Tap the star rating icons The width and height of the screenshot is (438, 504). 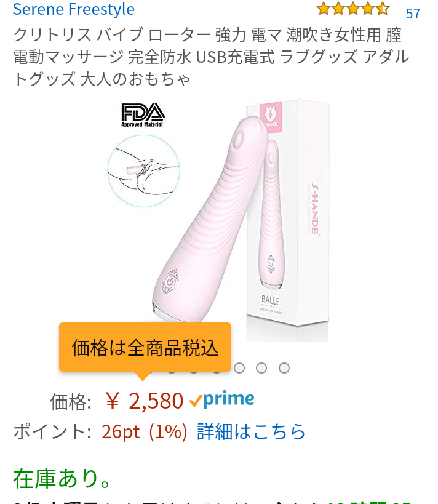(352, 9)
